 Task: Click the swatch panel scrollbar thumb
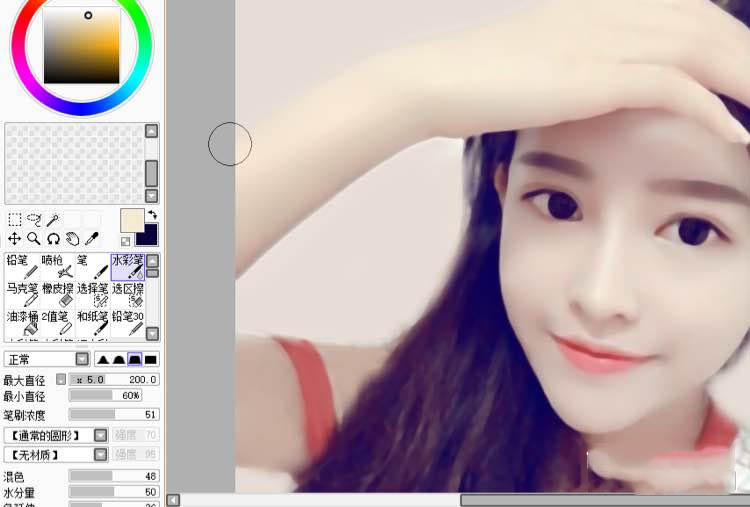click(x=152, y=173)
